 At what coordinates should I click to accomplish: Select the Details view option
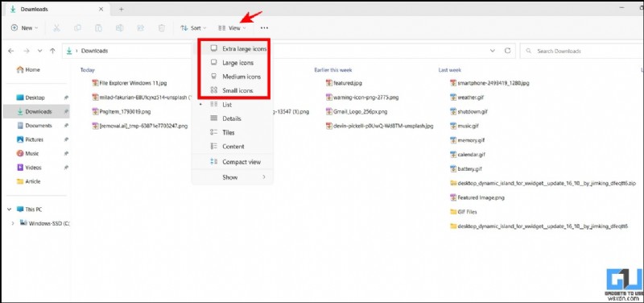click(x=233, y=118)
